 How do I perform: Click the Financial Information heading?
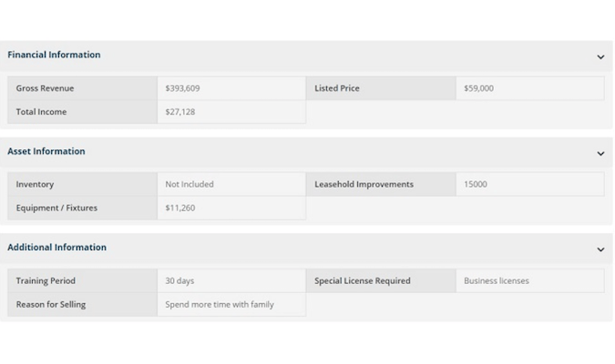click(54, 55)
